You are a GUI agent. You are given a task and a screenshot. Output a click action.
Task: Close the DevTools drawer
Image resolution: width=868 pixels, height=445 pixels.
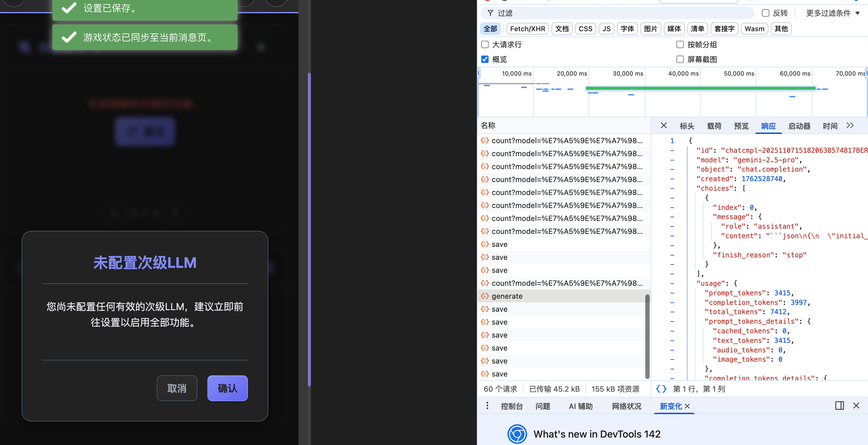tap(856, 405)
